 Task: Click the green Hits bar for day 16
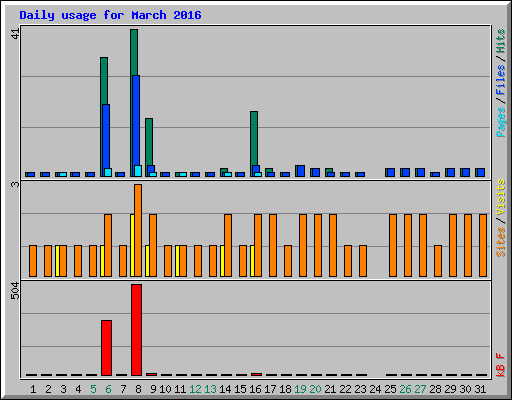tap(254, 138)
